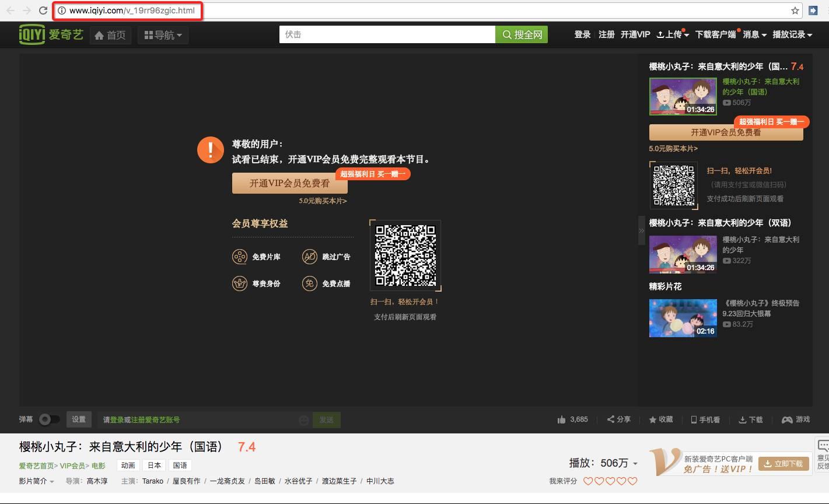Rate the movie five hearts
Screen dimensions: 829x504
(x=632, y=481)
